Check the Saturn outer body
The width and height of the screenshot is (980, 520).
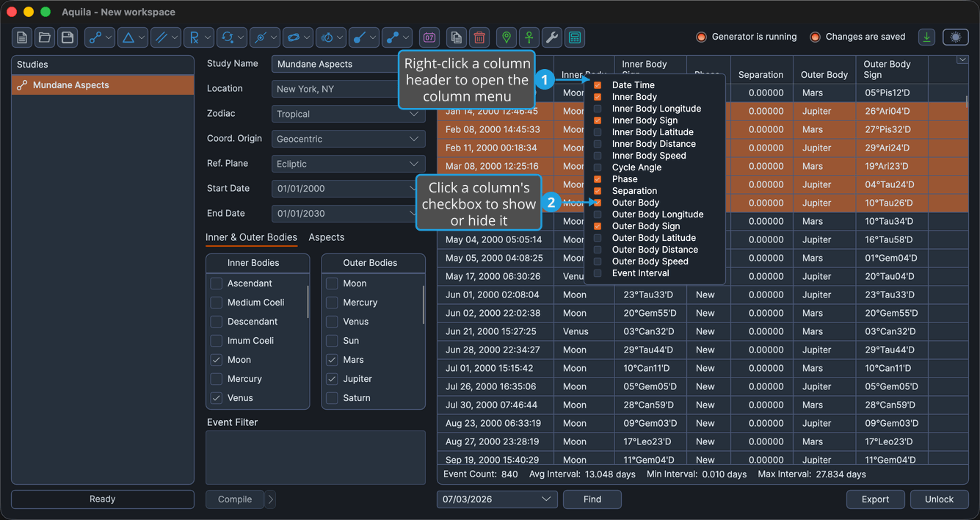pos(332,398)
